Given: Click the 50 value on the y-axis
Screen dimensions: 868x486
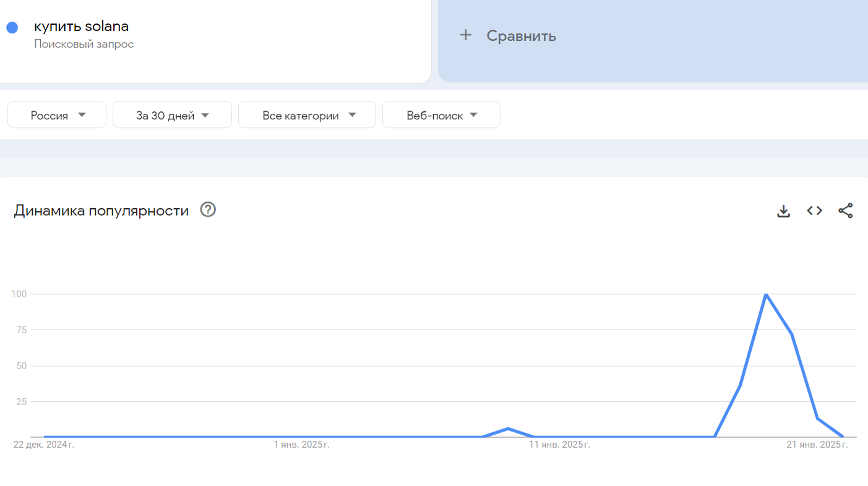Looking at the screenshot, I should point(22,365).
